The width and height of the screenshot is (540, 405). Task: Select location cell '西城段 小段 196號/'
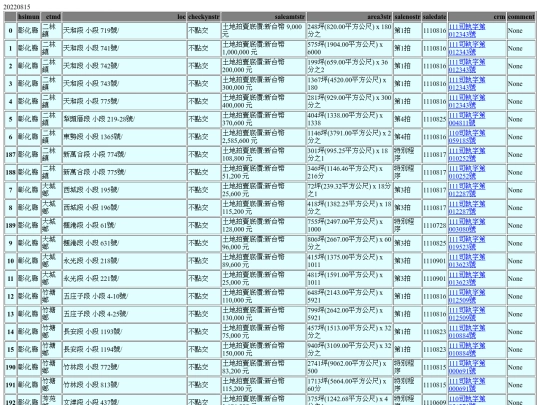tap(124, 208)
